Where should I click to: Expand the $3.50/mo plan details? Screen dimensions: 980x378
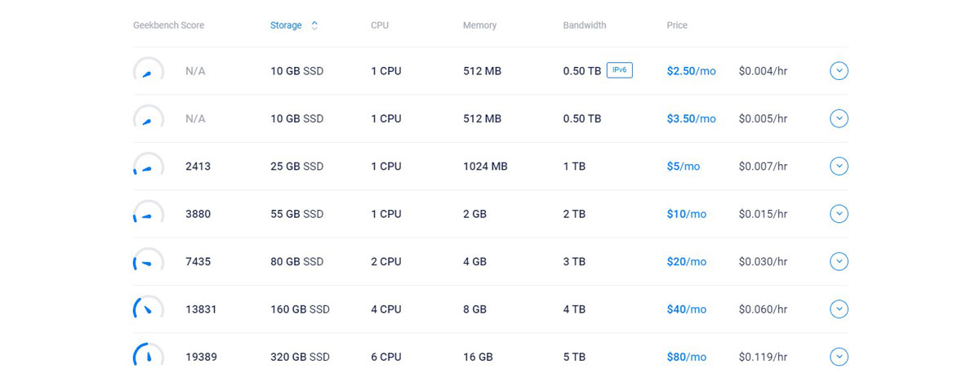tap(839, 118)
